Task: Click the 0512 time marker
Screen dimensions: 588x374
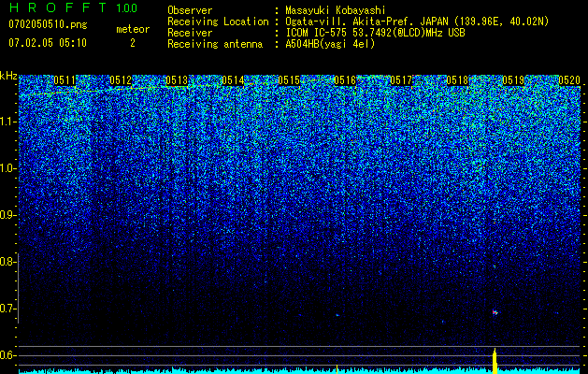Action: 121,80
